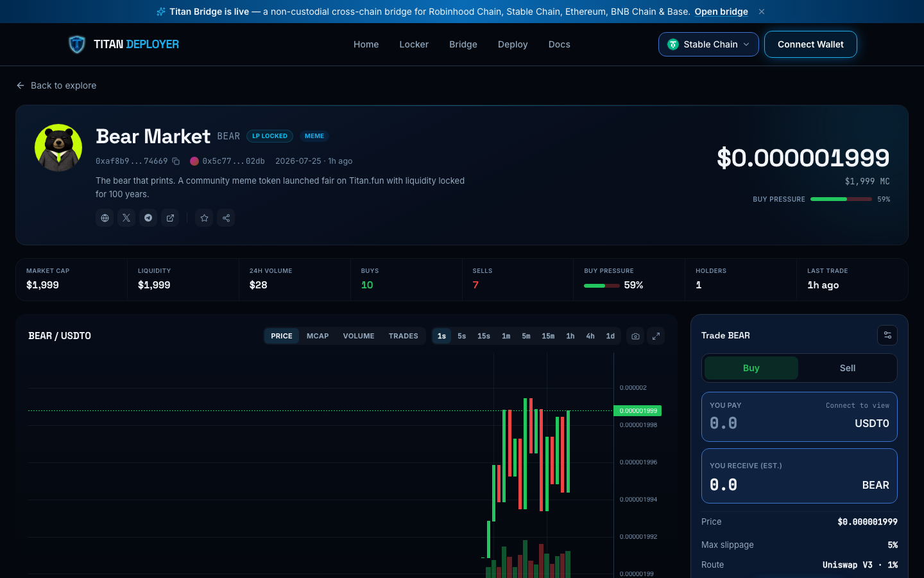Open the Locker nav item
The image size is (924, 578).
pos(414,44)
